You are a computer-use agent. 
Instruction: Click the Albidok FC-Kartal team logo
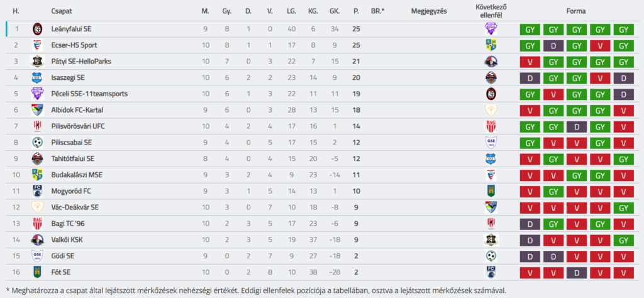point(37,110)
